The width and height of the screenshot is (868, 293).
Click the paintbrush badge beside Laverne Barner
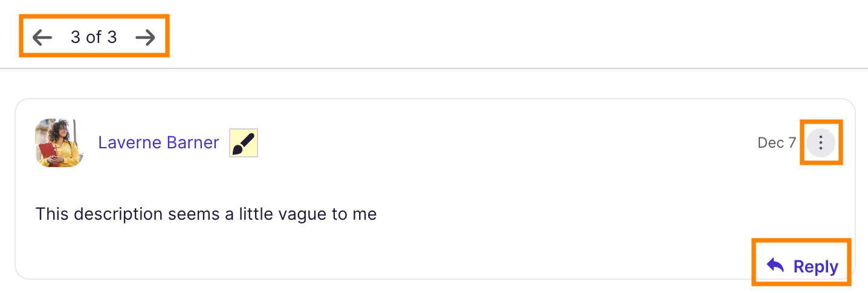pyautogui.click(x=244, y=143)
